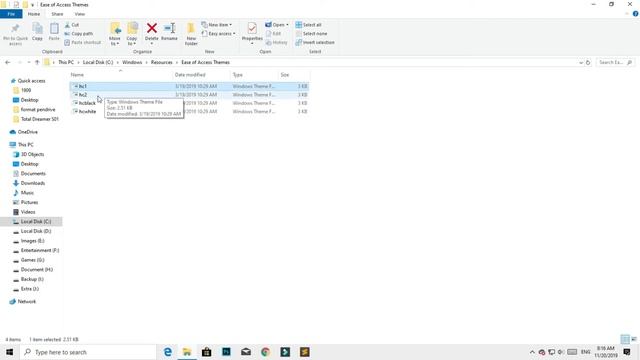This screenshot has width=640, height=360.
Task: Click Windows in address path
Action: pyautogui.click(x=132, y=62)
